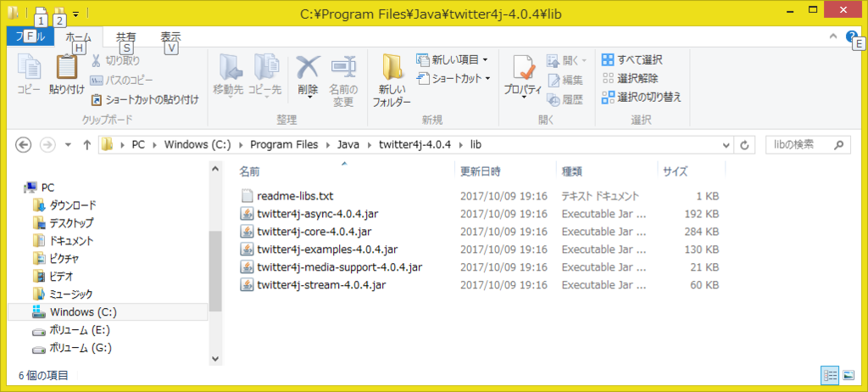Click the navigation pane scrollbar down arrow
Screen dimensions: 868x392
coord(214,359)
